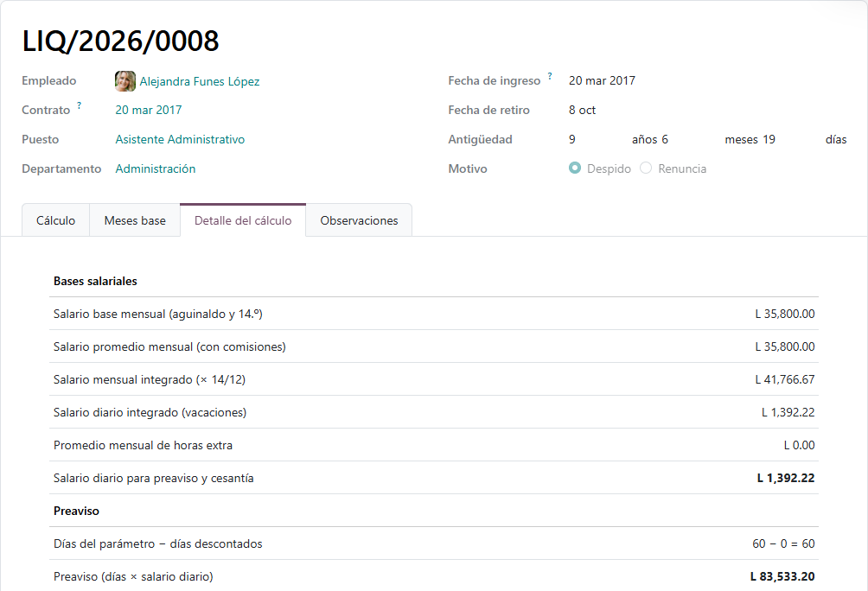Click the Salario diario integrado (vacaciones) label
868x591 pixels.
[150, 413]
